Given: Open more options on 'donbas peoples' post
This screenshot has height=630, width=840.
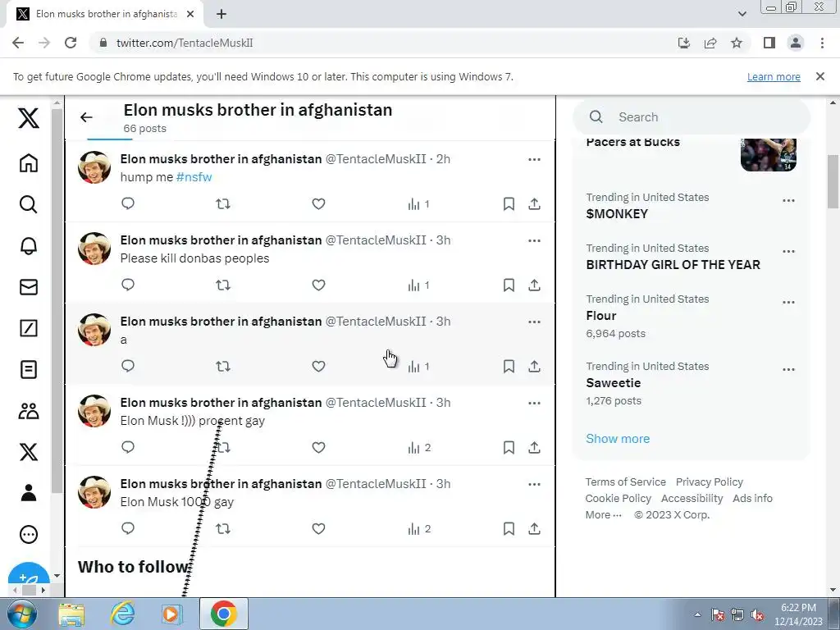Looking at the screenshot, I should click(534, 240).
